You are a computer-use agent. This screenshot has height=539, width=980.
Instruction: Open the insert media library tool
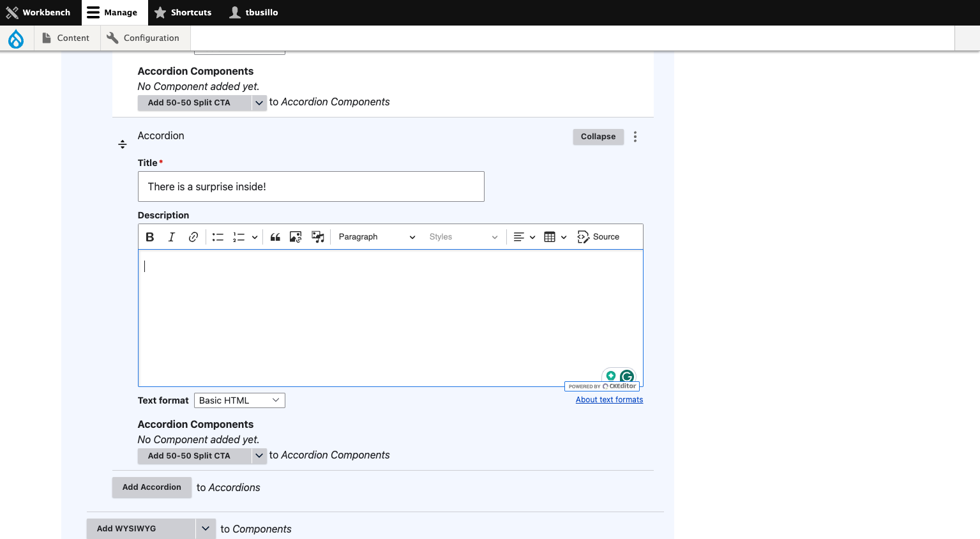[x=317, y=237]
